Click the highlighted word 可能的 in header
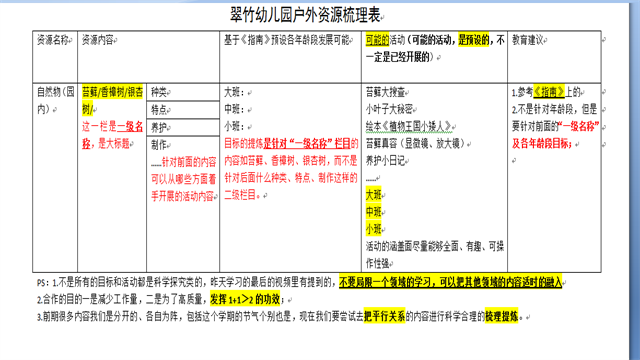The height and width of the screenshot is (360, 640). pyautogui.click(x=377, y=40)
